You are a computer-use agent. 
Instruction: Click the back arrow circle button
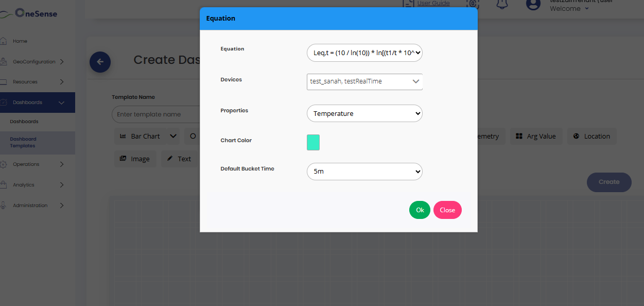coord(100,62)
